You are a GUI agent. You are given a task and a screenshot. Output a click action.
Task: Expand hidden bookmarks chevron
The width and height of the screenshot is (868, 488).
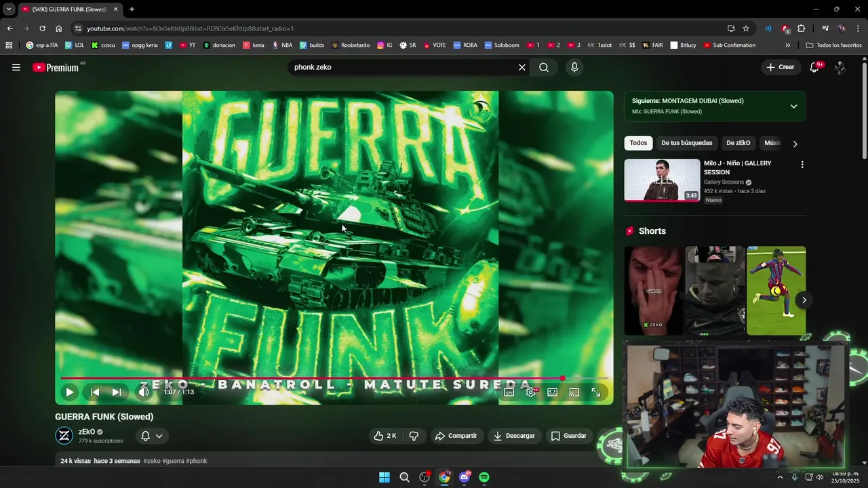pos(787,45)
